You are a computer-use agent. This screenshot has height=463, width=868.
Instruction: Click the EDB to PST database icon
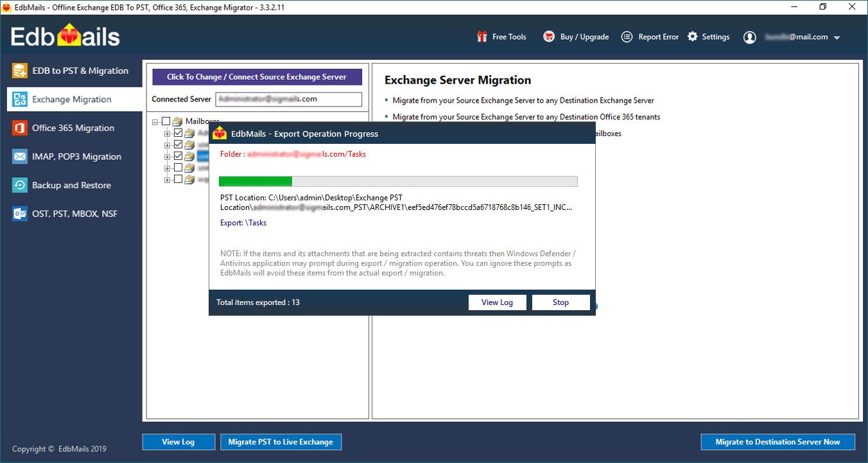20,71
